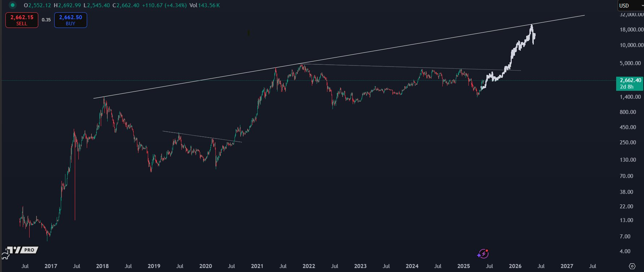Click the TradingView PRO logo
Viewport: 644px width, 272px height.
point(23,250)
